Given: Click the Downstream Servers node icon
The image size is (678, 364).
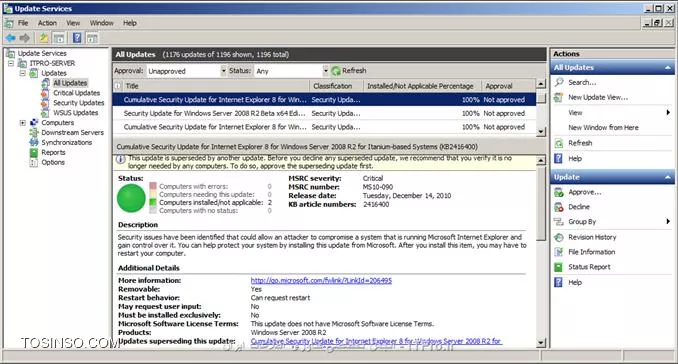Looking at the screenshot, I should [x=34, y=133].
